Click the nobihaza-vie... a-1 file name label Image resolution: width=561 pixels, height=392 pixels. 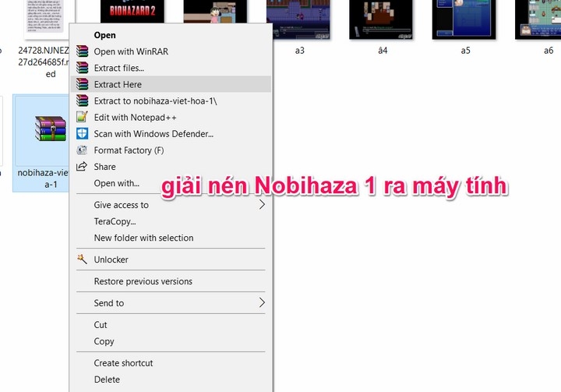pyautogui.click(x=43, y=178)
